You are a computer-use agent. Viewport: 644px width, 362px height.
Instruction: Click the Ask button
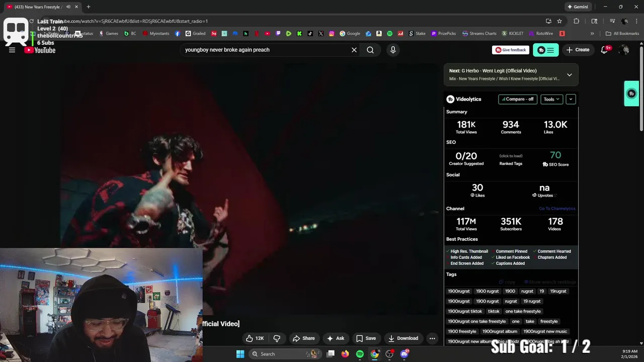coord(335,338)
